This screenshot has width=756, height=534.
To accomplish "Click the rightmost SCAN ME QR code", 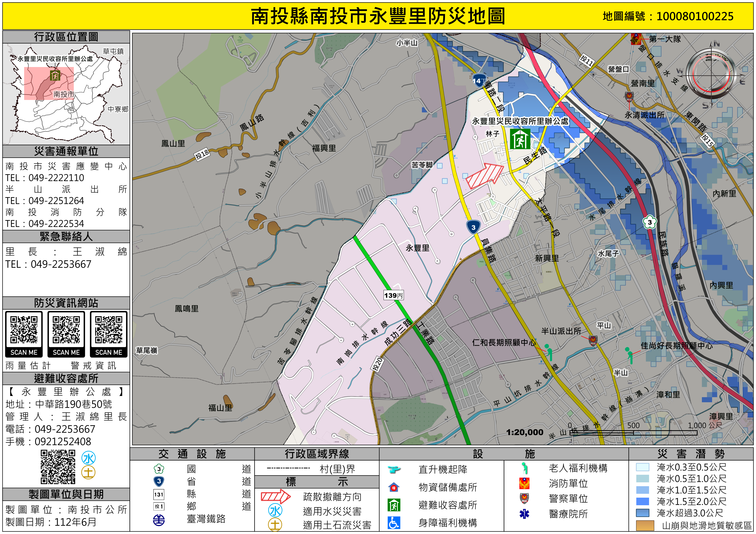I will click(x=109, y=330).
